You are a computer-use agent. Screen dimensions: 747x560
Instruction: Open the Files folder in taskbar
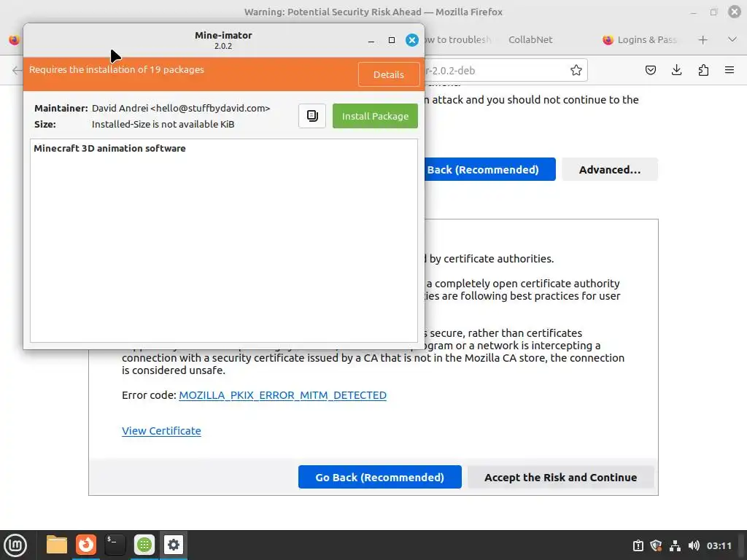[x=57, y=545]
